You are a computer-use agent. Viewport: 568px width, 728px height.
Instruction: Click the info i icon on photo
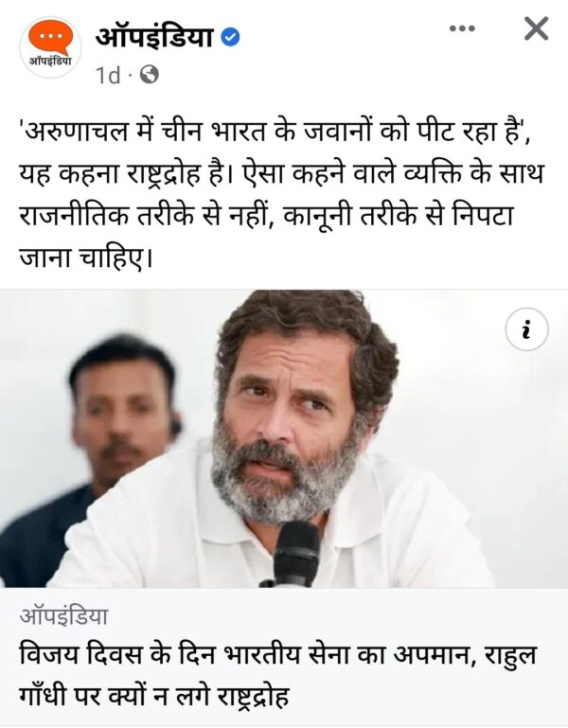point(526,329)
